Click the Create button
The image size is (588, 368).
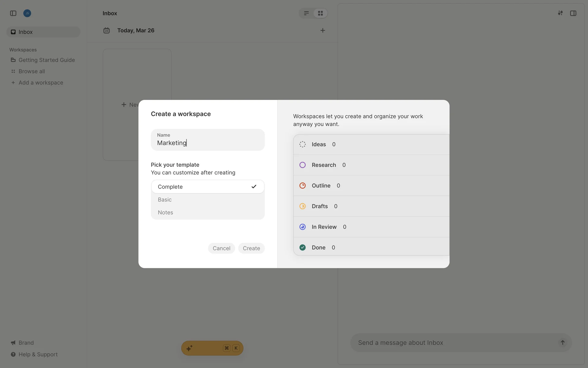pos(251,248)
